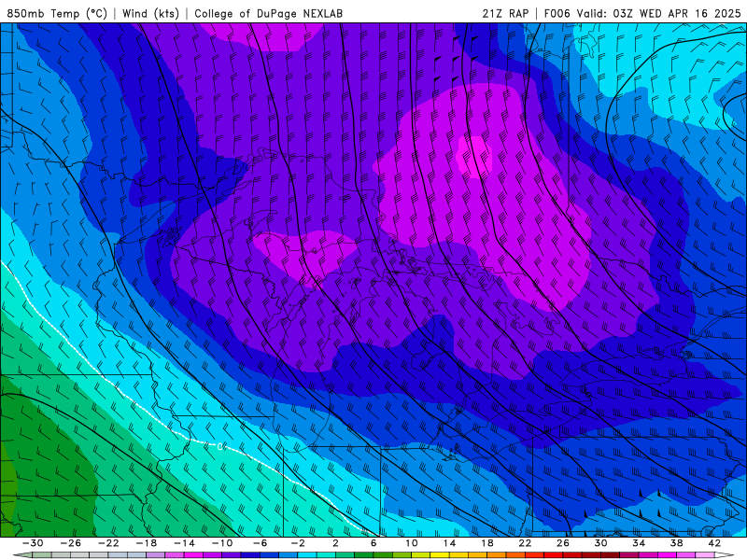Click the "Wind (kts)" header label
Screen dimensions: 747x560
(x=150, y=13)
